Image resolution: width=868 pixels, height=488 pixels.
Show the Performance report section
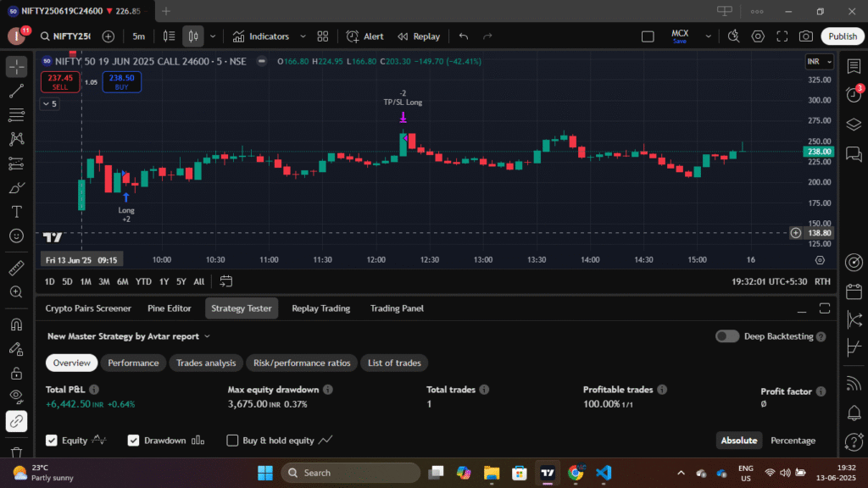133,363
